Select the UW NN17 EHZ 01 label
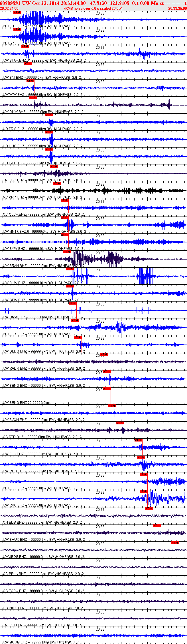The image size is (187, 644). click(44, 232)
